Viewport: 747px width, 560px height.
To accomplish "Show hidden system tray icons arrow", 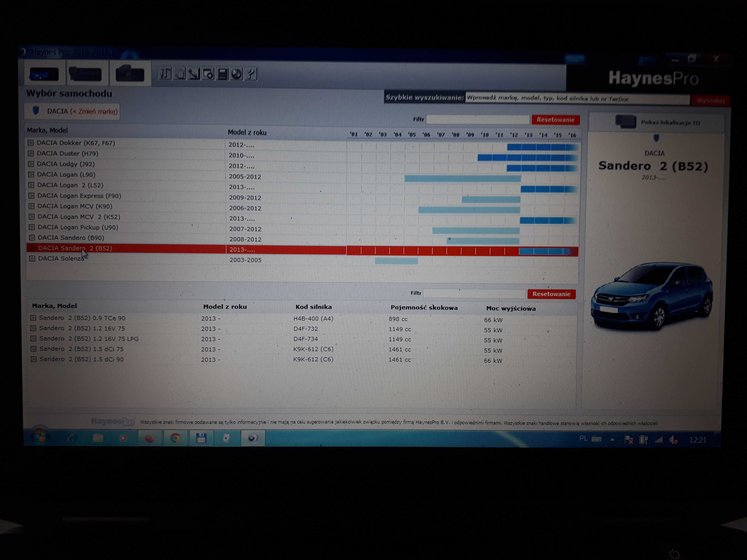I will click(612, 439).
